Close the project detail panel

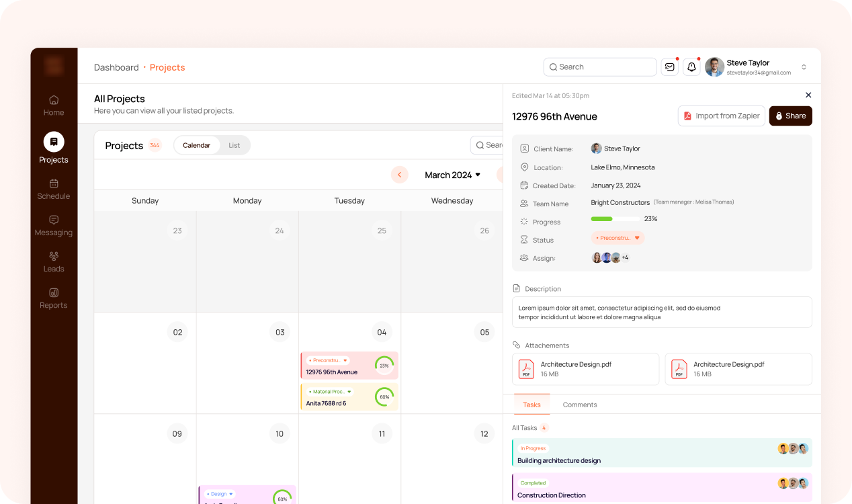tap(808, 95)
